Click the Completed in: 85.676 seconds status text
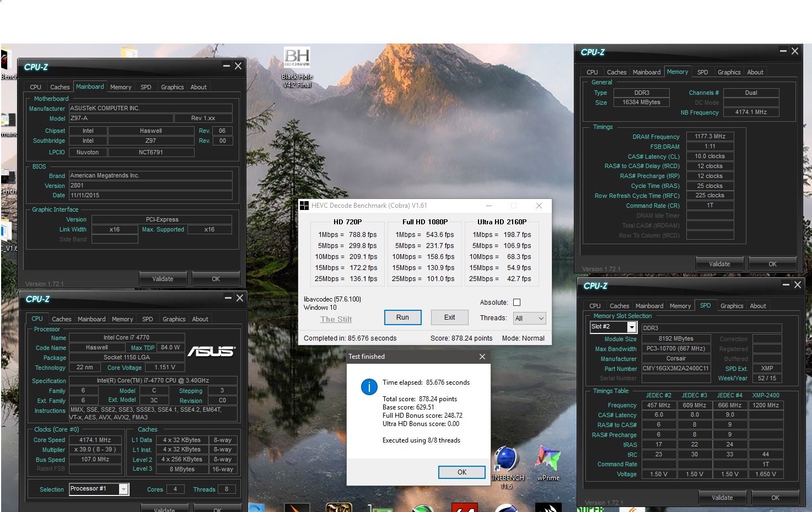The width and height of the screenshot is (812, 512). [x=350, y=338]
